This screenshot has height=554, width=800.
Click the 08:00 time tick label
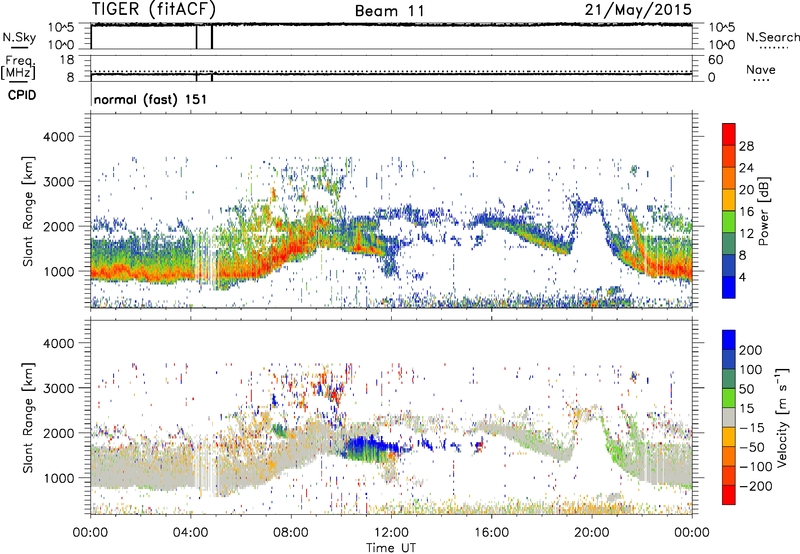click(x=291, y=533)
